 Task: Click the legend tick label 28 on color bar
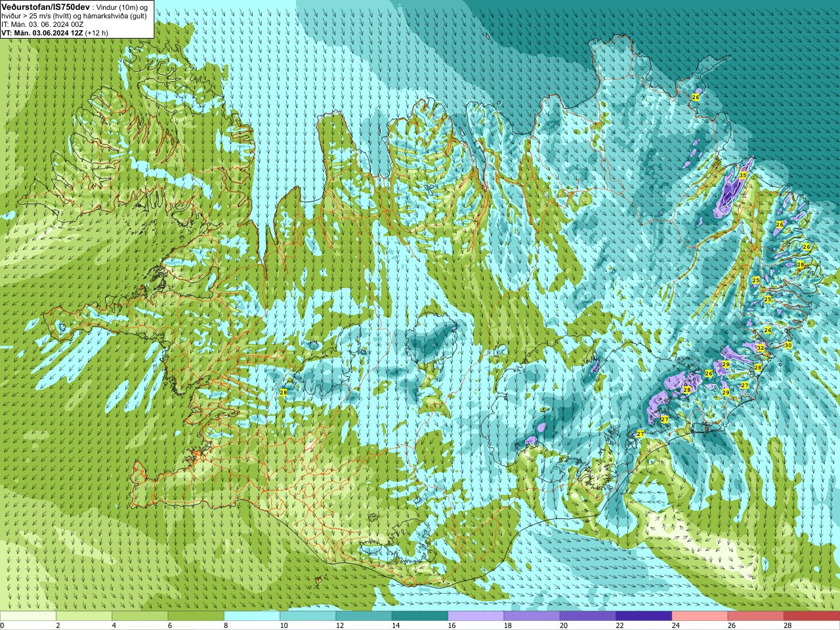(787, 625)
